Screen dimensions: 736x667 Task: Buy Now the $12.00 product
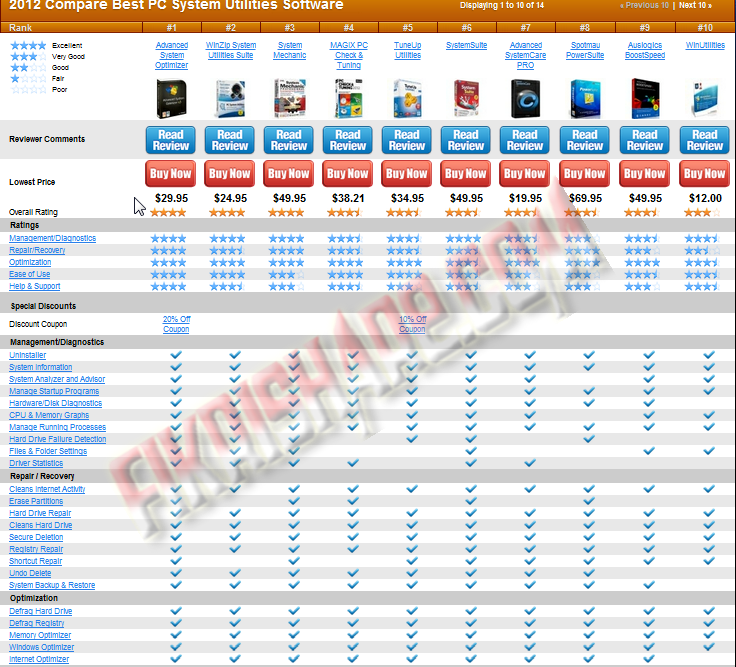click(705, 174)
